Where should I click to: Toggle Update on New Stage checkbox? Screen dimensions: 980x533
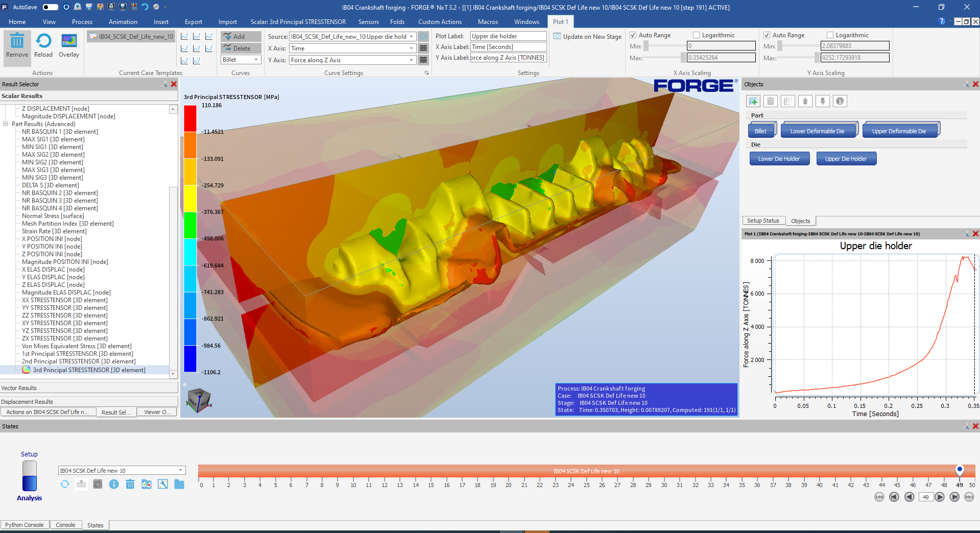[x=557, y=37]
